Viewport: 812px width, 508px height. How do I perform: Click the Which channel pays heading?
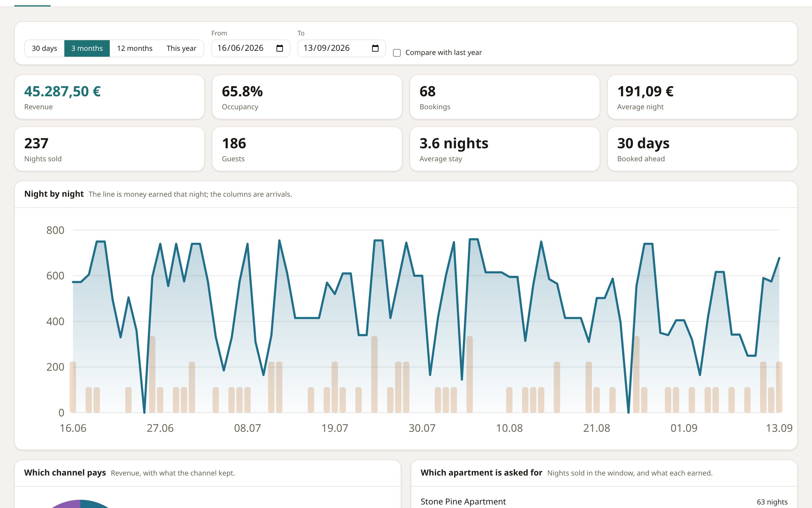pos(65,473)
